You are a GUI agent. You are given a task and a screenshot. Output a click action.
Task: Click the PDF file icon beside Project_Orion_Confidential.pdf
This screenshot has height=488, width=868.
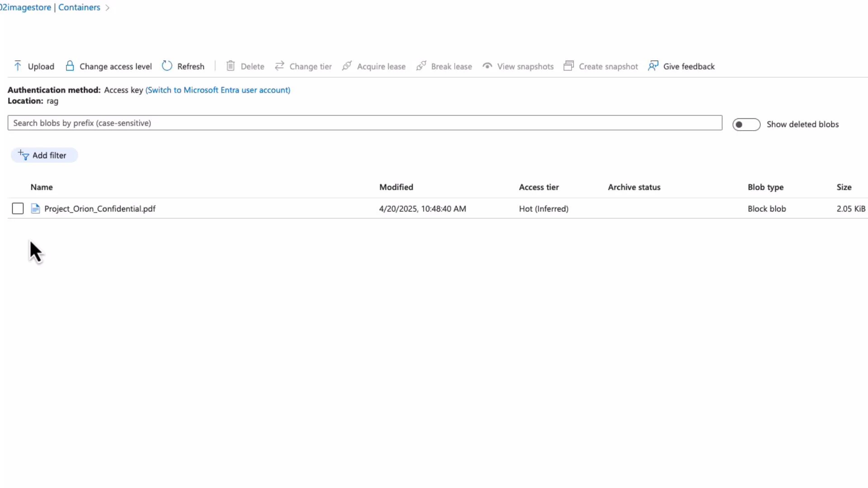point(36,208)
